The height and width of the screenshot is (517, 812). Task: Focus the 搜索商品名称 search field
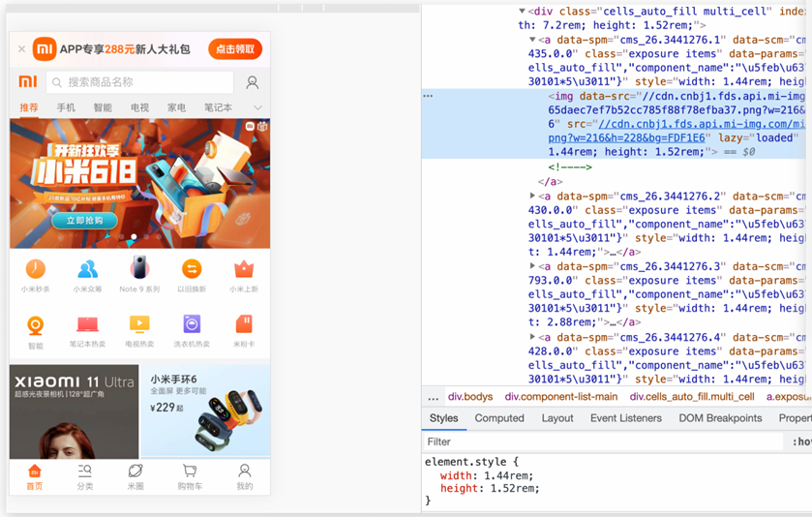coord(139,82)
